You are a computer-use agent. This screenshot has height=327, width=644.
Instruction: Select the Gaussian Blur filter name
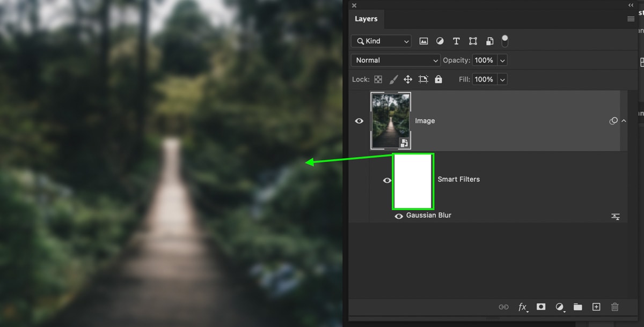point(429,215)
